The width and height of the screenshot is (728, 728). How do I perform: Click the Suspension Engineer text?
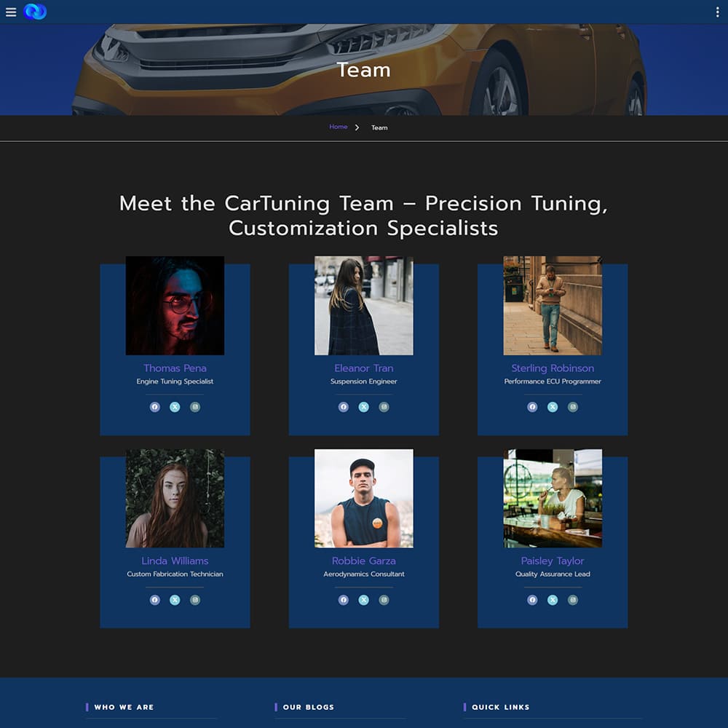pos(364,381)
